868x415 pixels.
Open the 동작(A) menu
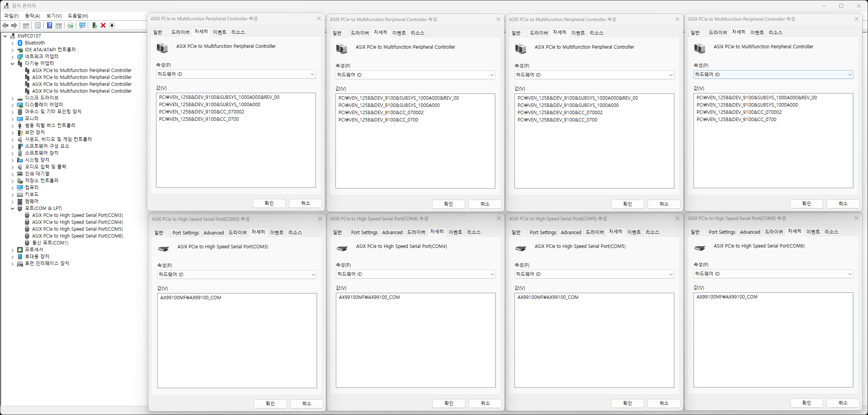[x=33, y=16]
